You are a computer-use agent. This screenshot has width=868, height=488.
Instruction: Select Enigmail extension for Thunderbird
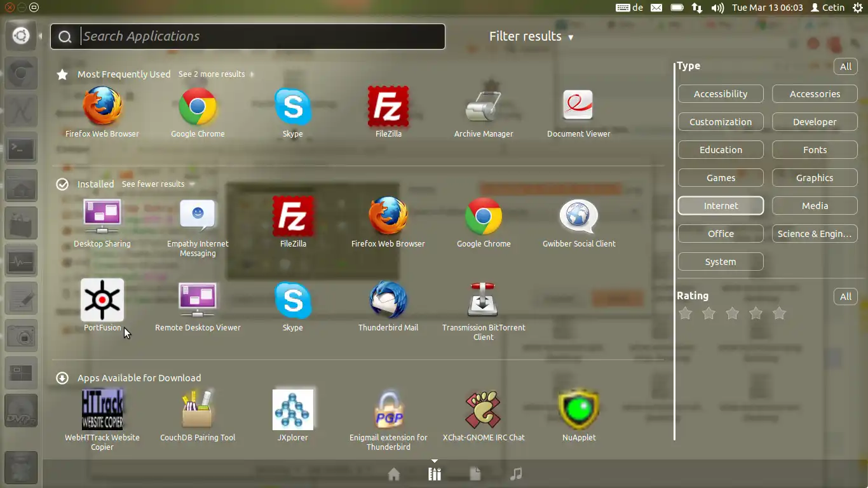[388, 419]
